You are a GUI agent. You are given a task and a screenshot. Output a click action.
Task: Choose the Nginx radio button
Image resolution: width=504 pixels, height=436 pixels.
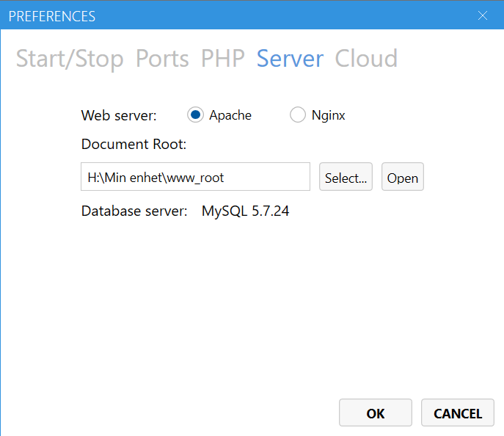[x=298, y=115]
